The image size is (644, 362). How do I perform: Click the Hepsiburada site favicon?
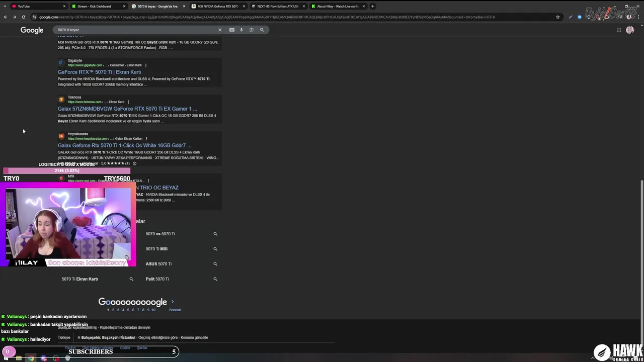[x=61, y=136]
